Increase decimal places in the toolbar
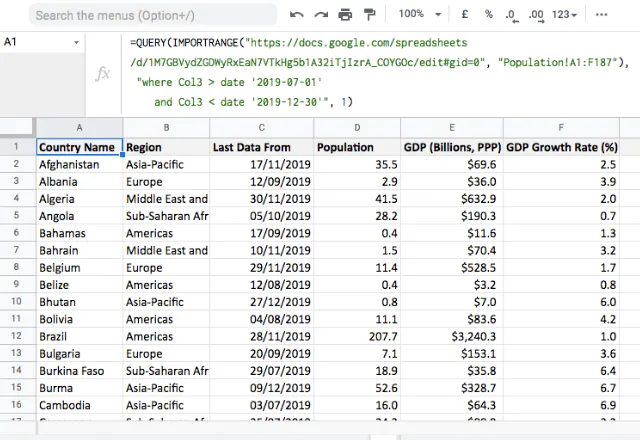 535,15
